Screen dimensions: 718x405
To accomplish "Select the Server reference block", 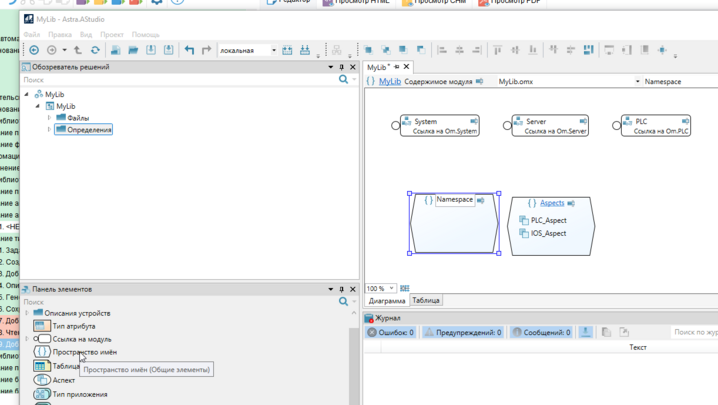I will click(x=549, y=125).
